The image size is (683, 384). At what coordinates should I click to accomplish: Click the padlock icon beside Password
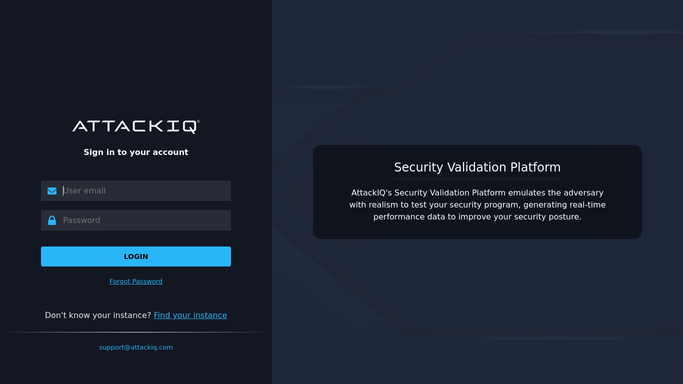click(52, 220)
